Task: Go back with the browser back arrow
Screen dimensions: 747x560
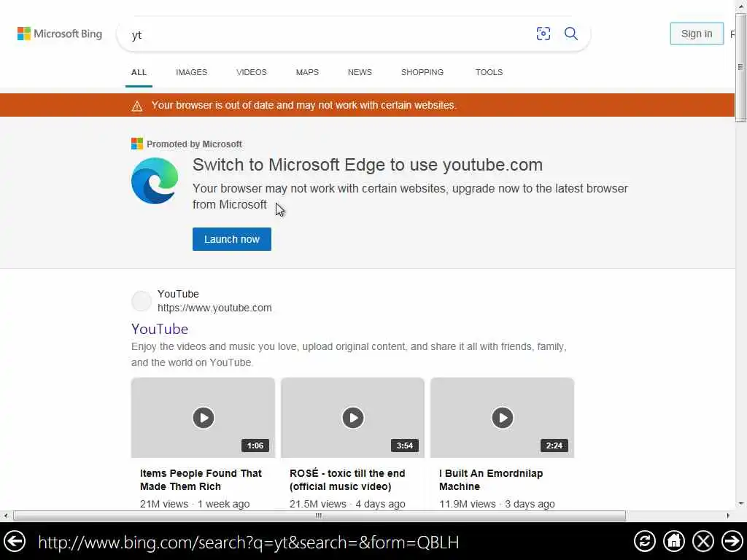Action: (x=15, y=542)
